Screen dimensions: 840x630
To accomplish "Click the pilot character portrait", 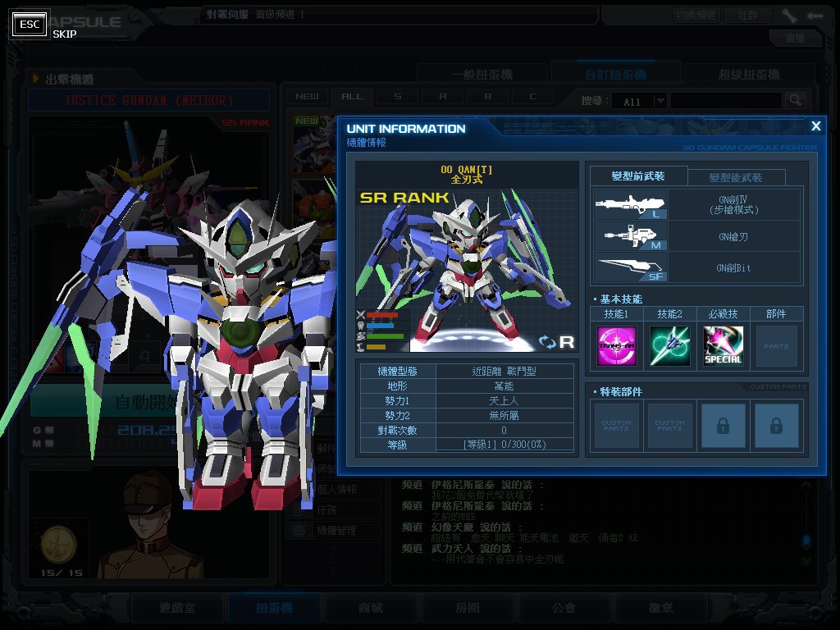I will [153, 525].
